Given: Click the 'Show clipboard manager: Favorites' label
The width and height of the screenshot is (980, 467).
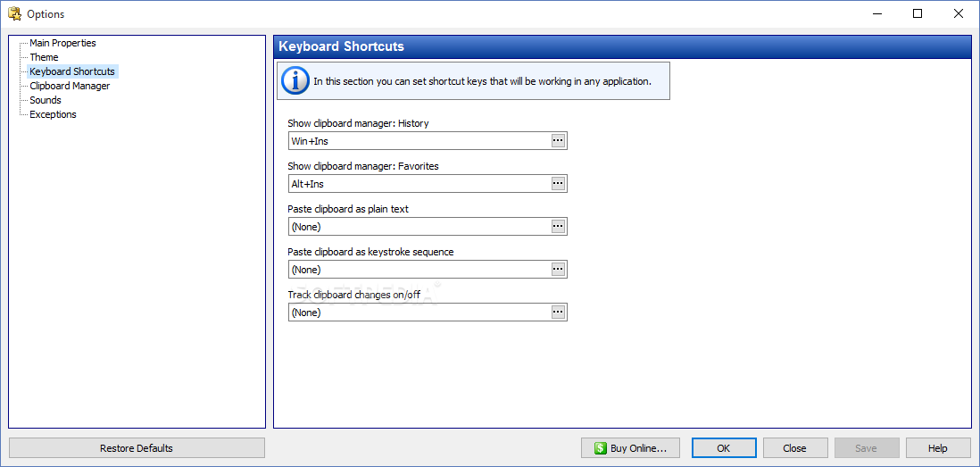Looking at the screenshot, I should pos(363,166).
